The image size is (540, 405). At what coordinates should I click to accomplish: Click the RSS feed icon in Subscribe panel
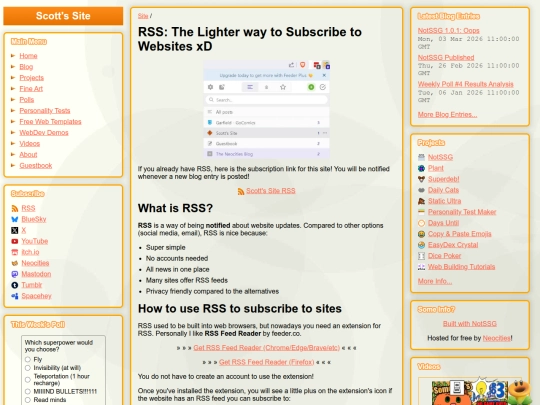coord(14,208)
